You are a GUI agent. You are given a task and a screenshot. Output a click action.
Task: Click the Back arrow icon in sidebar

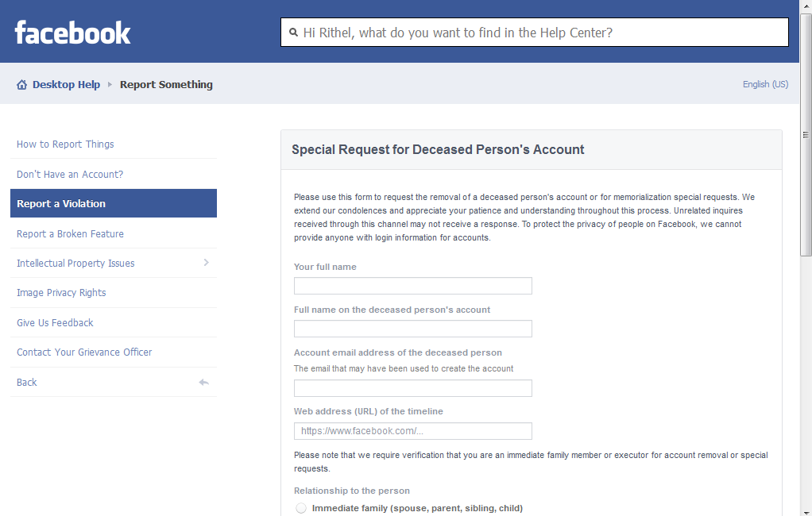click(203, 383)
